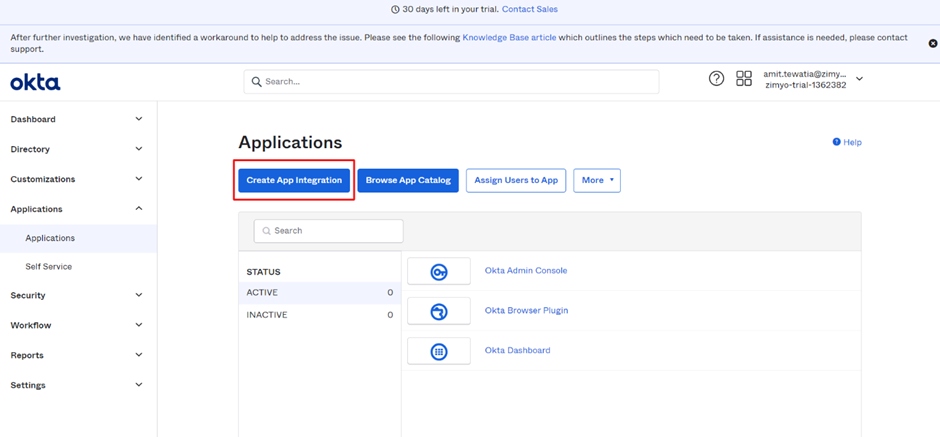Open the apps grid icon
Viewport: 940px width, 437px height.
(x=744, y=79)
